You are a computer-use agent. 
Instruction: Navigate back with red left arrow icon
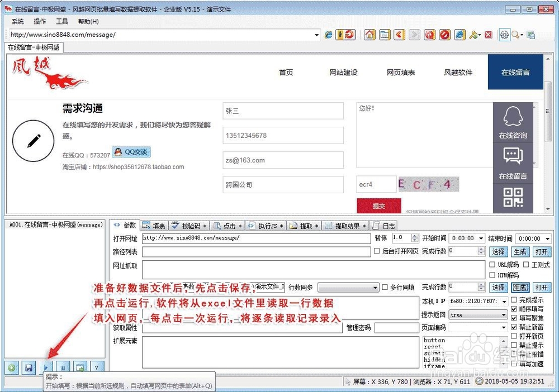click(399, 35)
